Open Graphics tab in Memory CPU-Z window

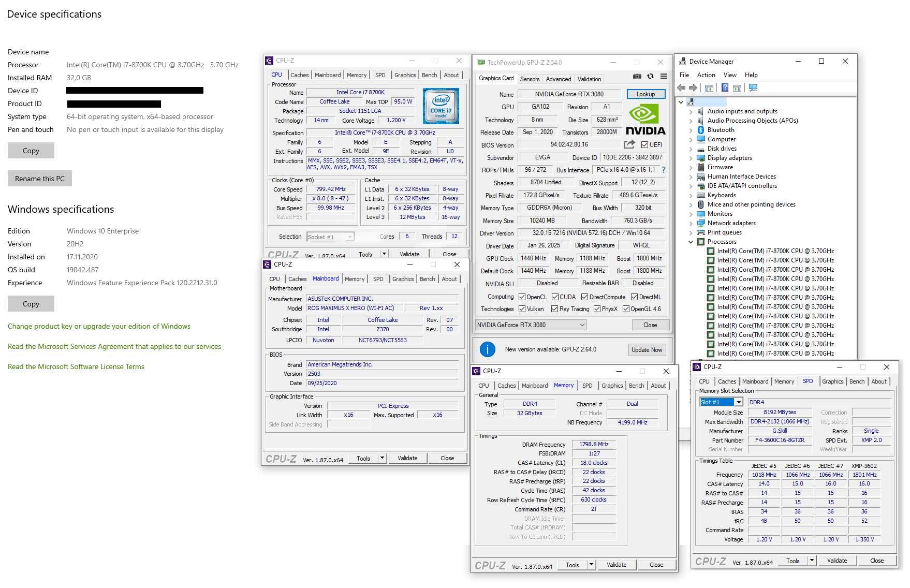pos(612,386)
